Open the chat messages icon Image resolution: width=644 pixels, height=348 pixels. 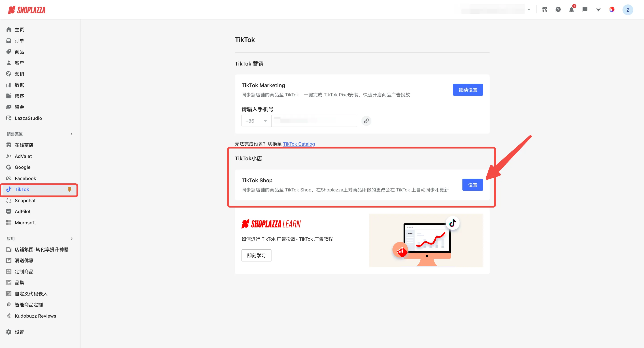(585, 9)
